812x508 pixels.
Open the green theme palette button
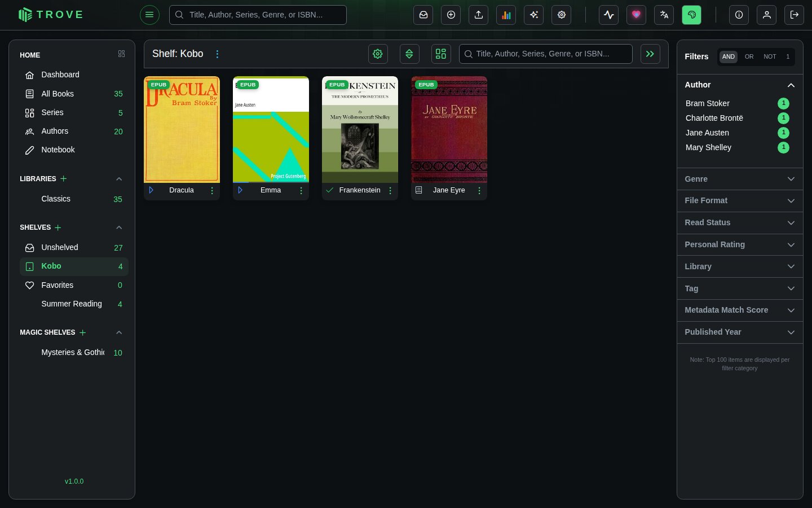coord(692,15)
